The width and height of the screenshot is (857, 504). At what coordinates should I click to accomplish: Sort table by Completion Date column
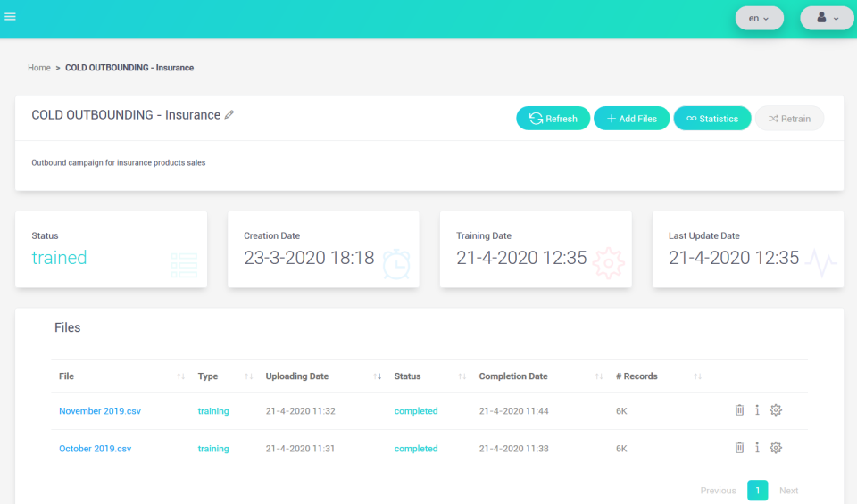click(x=598, y=376)
